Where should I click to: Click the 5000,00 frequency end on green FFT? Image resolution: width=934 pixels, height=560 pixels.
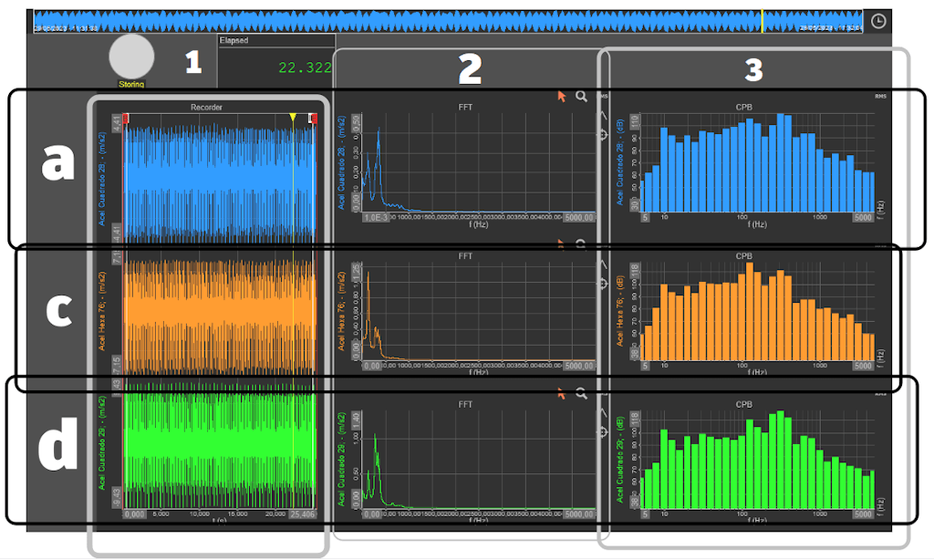click(579, 514)
